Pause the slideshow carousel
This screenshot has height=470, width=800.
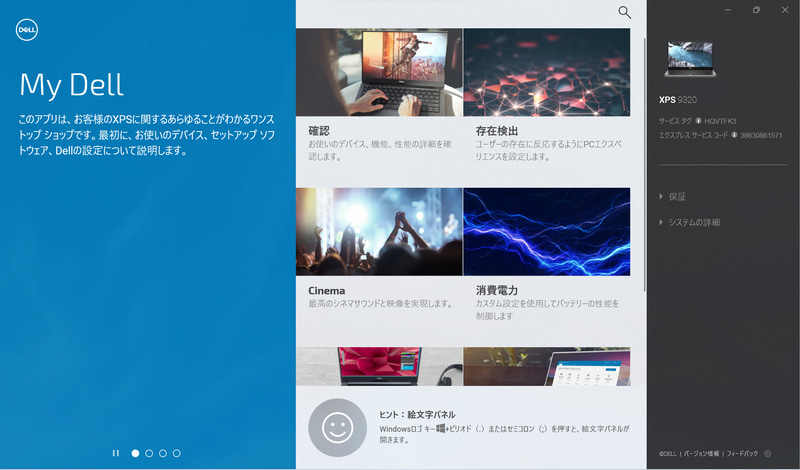[116, 453]
